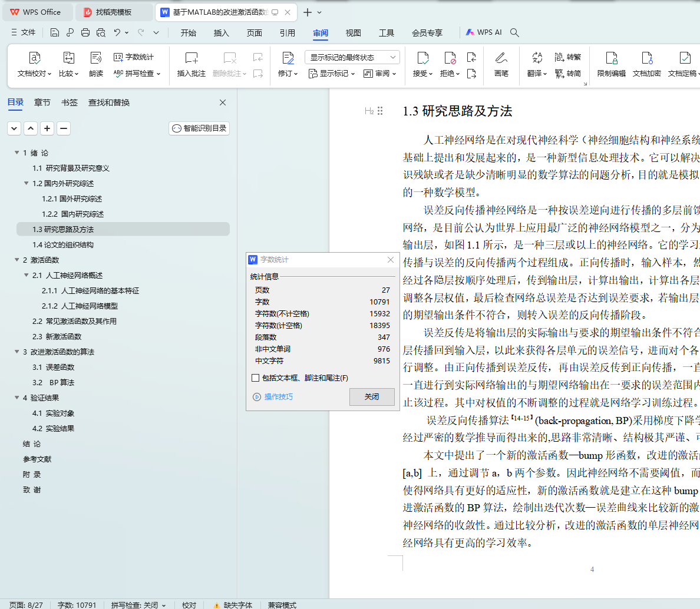Switch to the 书签 navigation tab
The image size is (700, 609).
coord(69,102)
